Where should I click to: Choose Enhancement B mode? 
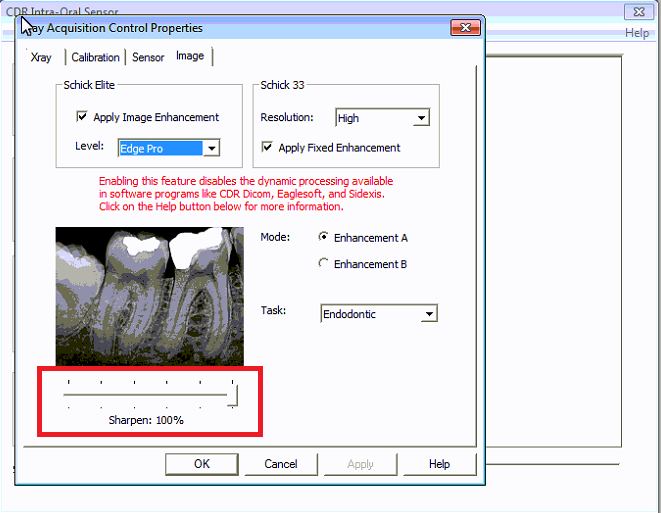pos(323,264)
